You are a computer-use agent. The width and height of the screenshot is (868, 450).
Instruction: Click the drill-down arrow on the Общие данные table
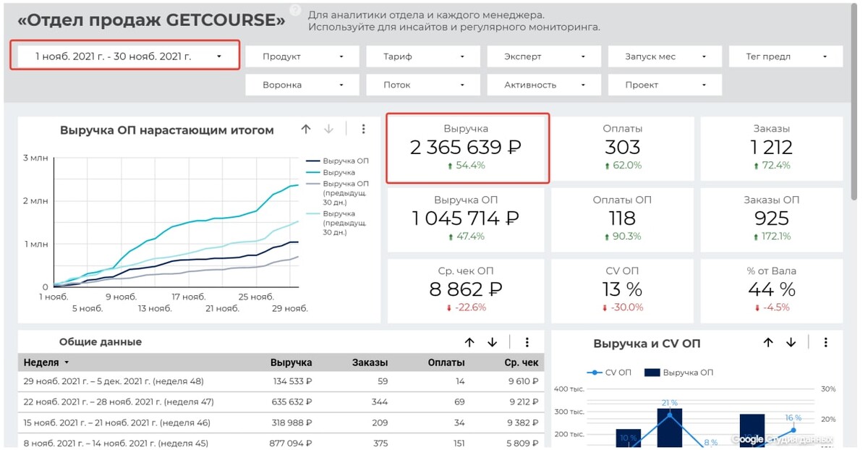click(x=493, y=342)
